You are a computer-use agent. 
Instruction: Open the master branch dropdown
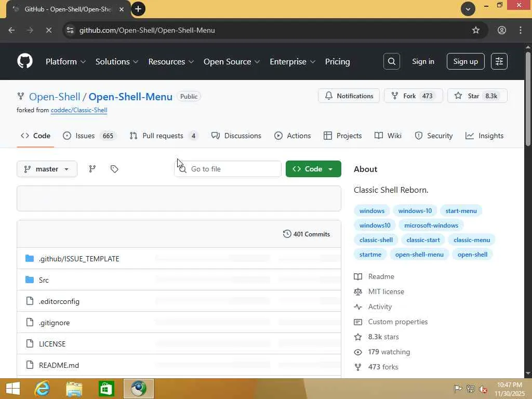(x=47, y=169)
